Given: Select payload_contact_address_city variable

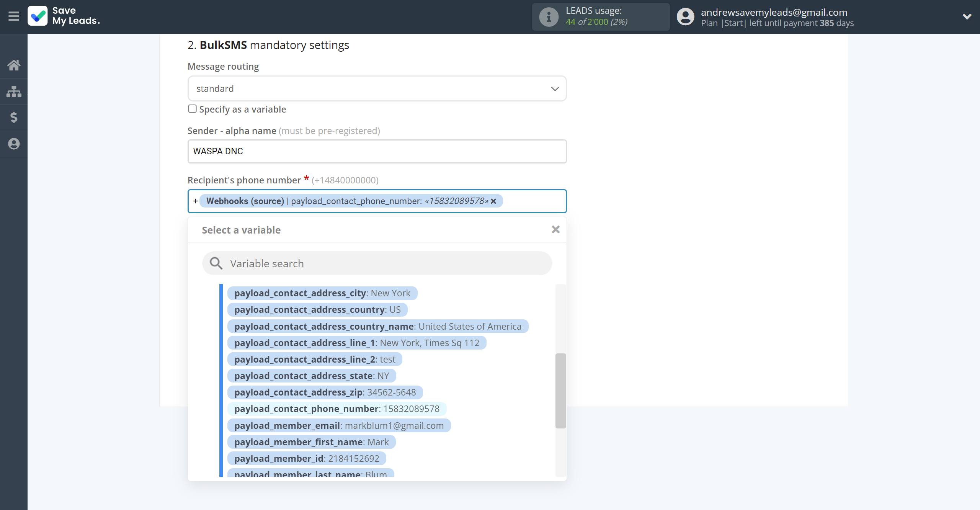Looking at the screenshot, I should click(x=322, y=293).
